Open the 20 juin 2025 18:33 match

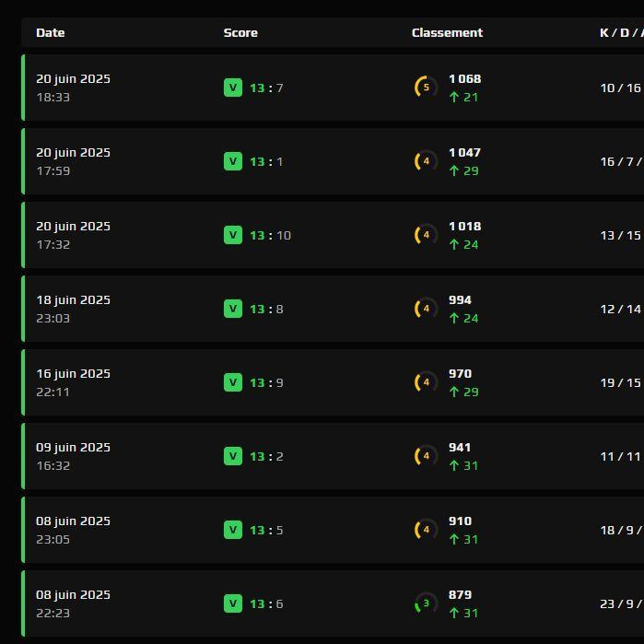(x=333, y=88)
